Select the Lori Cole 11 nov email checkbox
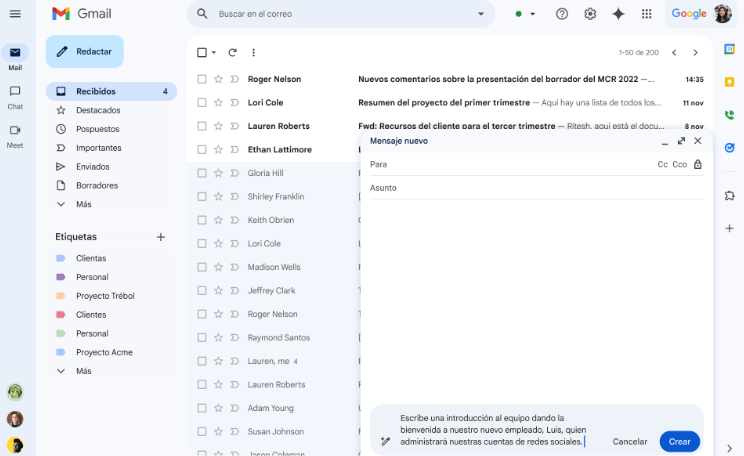The image size is (744, 456). pos(202,102)
